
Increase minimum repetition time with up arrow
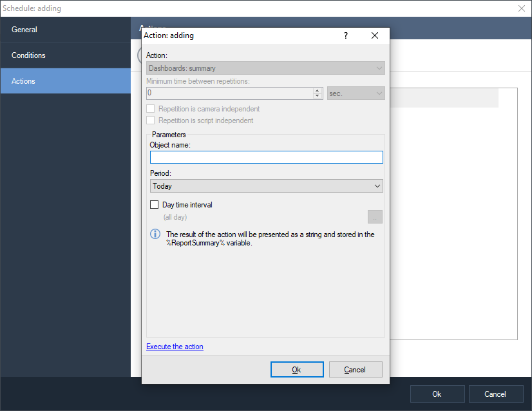click(317, 90)
